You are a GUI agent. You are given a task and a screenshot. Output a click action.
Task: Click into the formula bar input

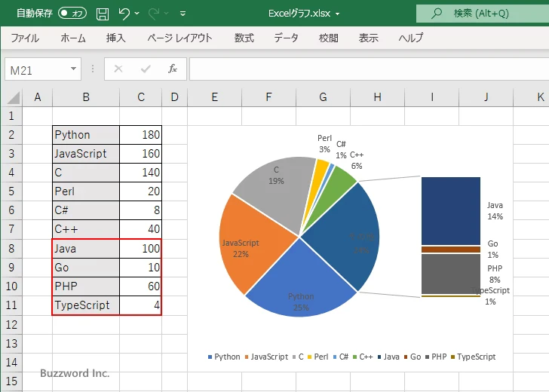coord(369,69)
